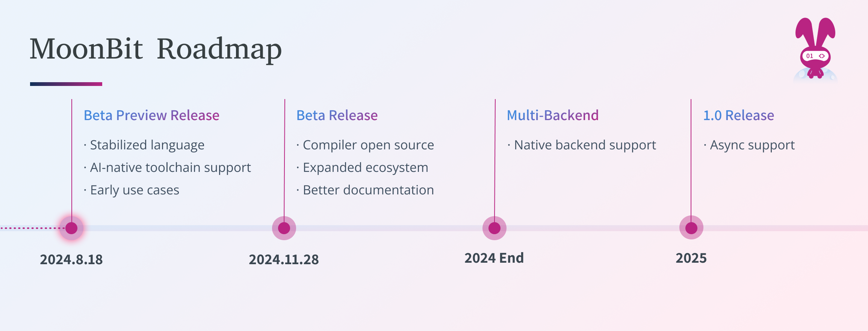The height and width of the screenshot is (331, 868).
Task: Click the gradient underline below the title
Action: tap(66, 84)
